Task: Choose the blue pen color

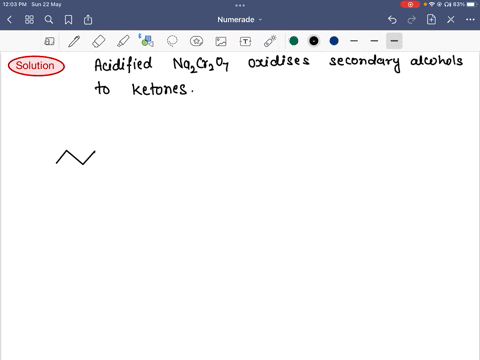Action: [334, 41]
